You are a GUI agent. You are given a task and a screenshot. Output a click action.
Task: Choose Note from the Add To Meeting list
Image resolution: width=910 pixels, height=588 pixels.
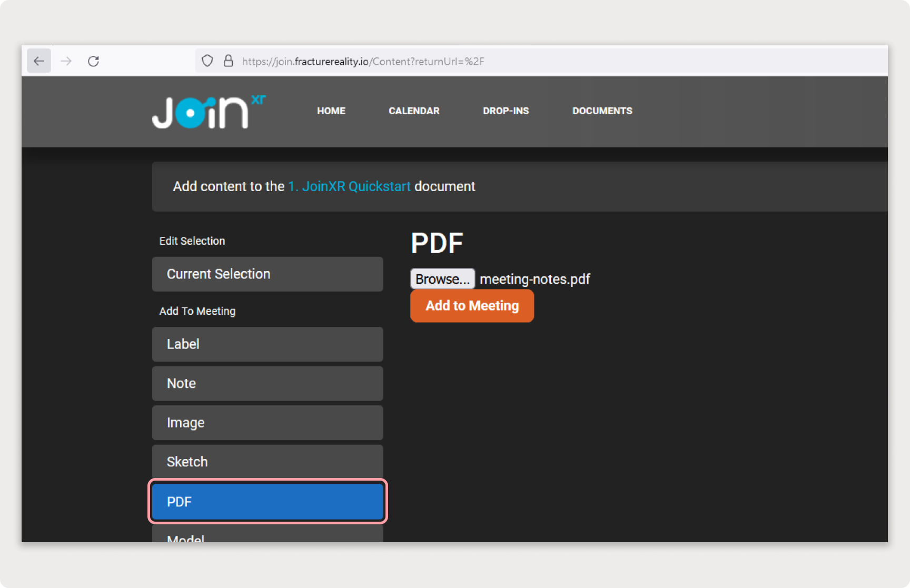click(267, 383)
